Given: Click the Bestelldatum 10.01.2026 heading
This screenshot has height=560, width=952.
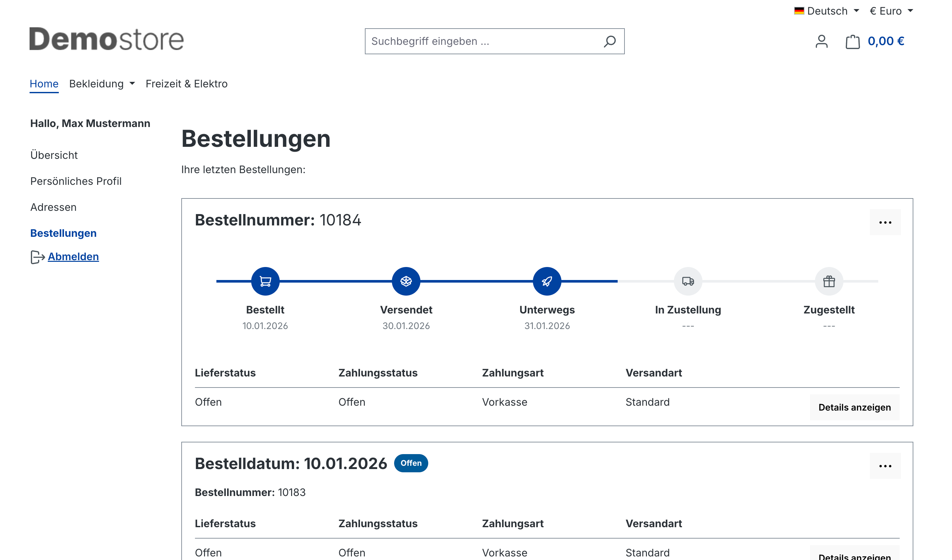Looking at the screenshot, I should tap(291, 464).
